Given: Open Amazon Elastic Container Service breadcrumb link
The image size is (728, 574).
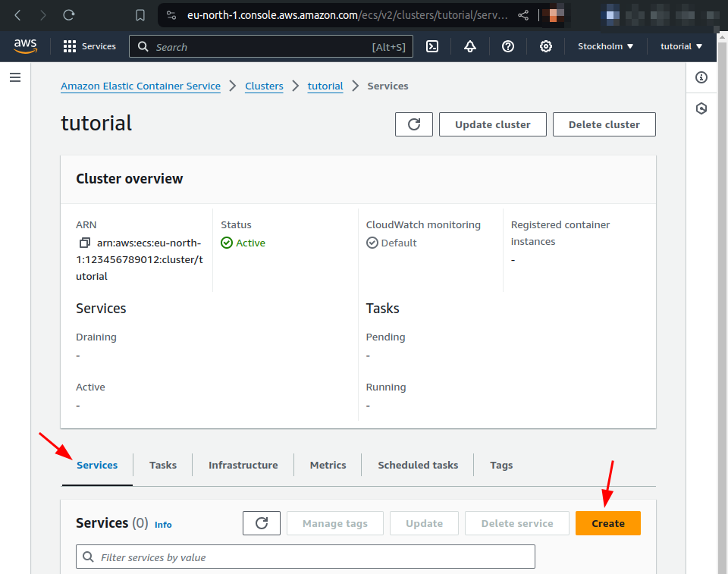Looking at the screenshot, I should pos(141,86).
